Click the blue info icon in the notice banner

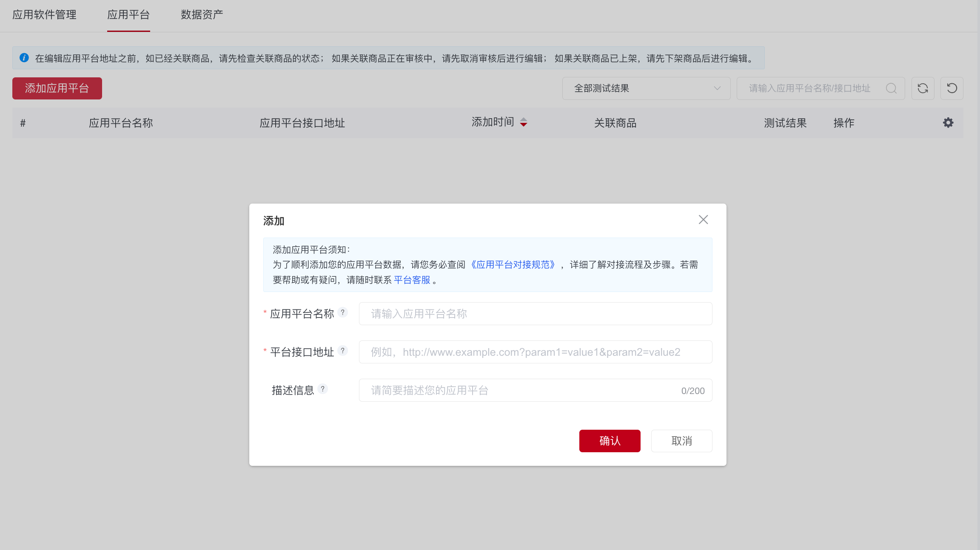click(24, 58)
